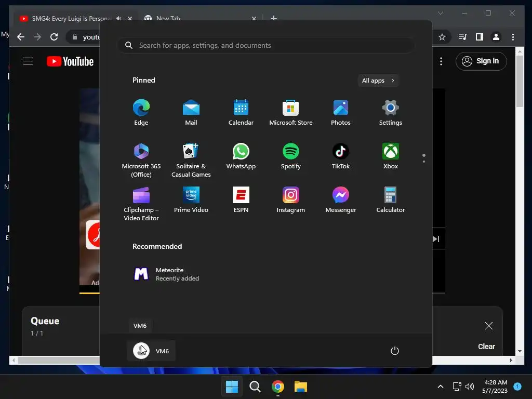Sign in to YouTube
The width and height of the screenshot is (532, 399).
(481, 61)
